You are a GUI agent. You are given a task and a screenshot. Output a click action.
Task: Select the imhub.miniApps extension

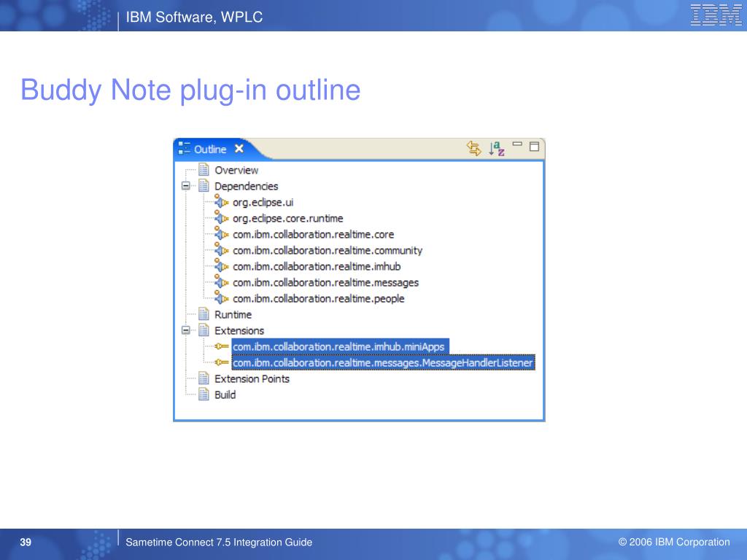(x=338, y=346)
